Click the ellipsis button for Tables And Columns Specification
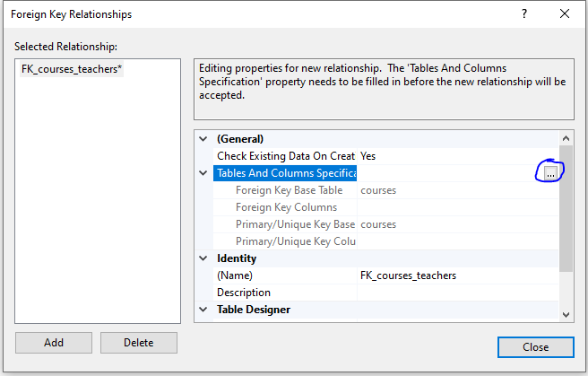 click(549, 173)
